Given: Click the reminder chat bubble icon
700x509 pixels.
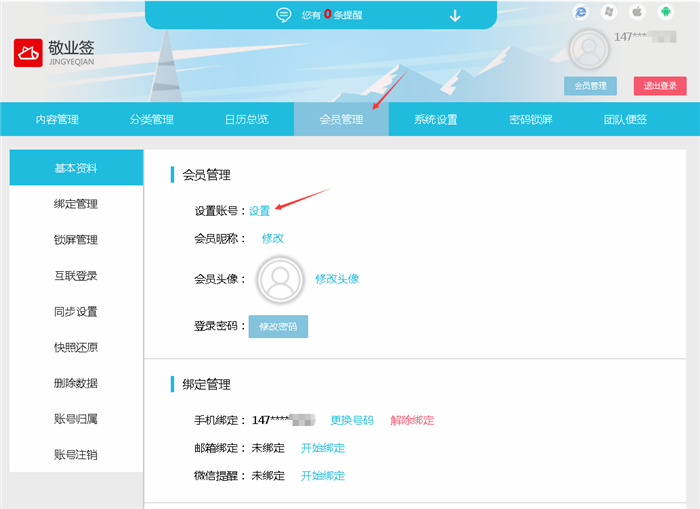Looking at the screenshot, I should pos(284,15).
